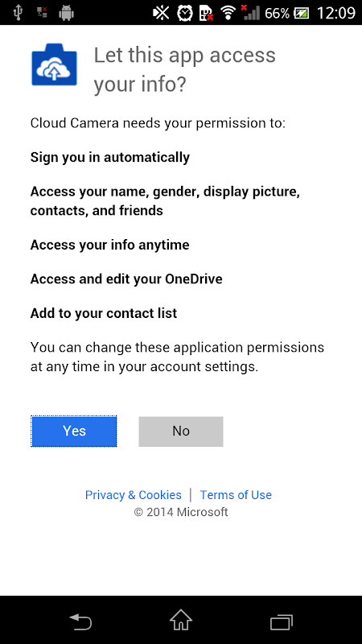Tap the Cloud Camera app icon
This screenshot has height=644, width=362.
click(x=54, y=64)
